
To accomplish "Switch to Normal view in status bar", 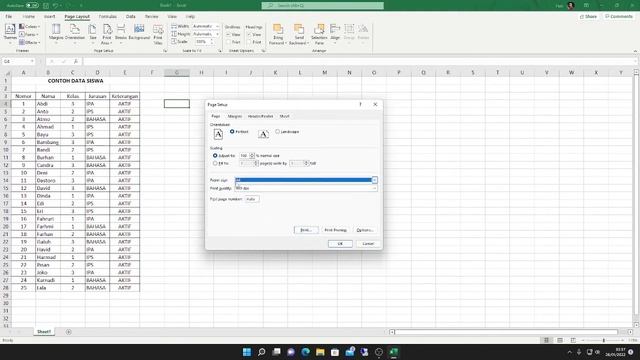I will pyautogui.click(x=546, y=340).
